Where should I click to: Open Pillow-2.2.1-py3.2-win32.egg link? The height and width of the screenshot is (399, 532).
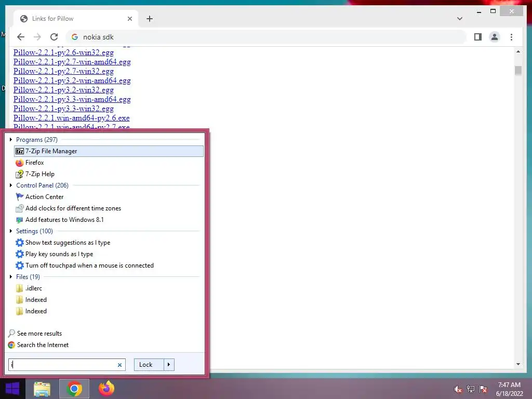63,90
